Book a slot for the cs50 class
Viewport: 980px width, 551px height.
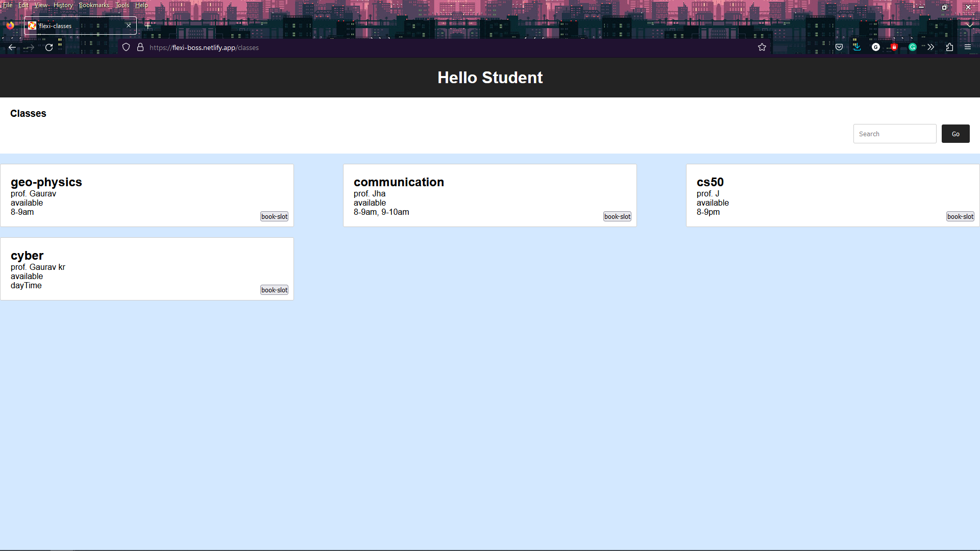(960, 216)
